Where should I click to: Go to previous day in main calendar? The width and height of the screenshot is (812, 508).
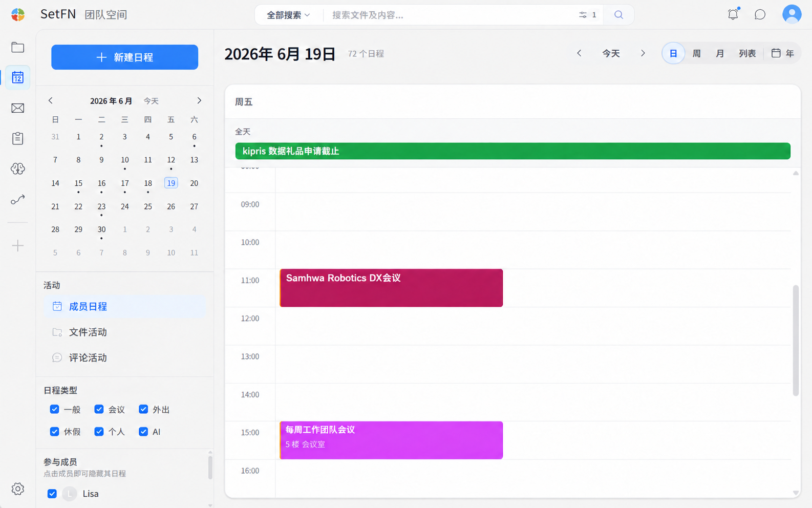[579, 53]
